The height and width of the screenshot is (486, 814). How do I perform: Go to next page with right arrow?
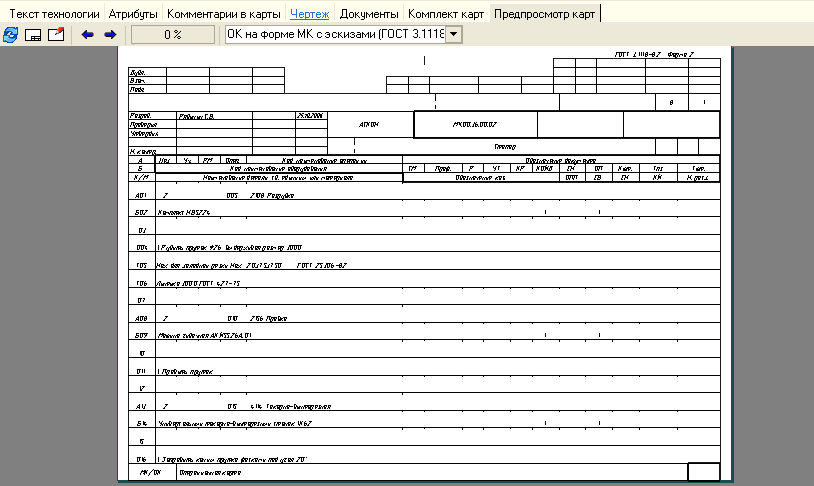pos(110,35)
